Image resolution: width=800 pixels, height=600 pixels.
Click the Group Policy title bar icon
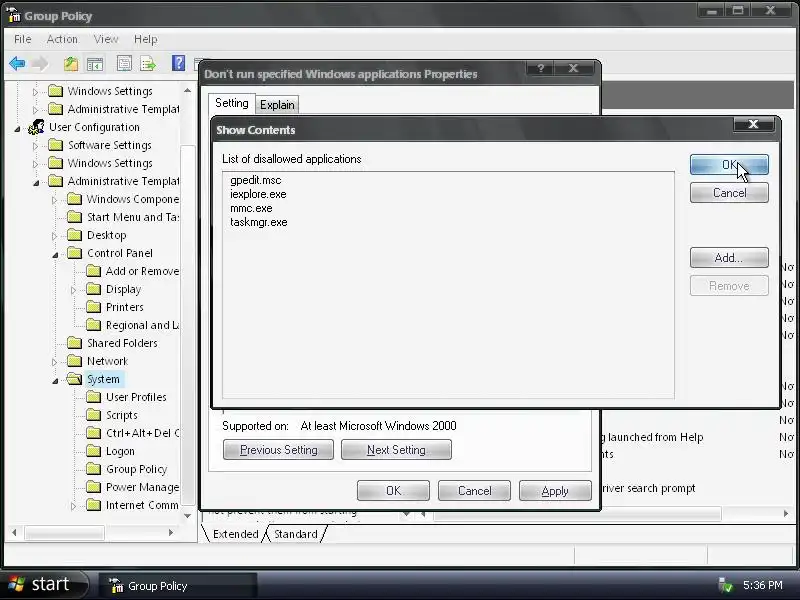[x=14, y=15]
